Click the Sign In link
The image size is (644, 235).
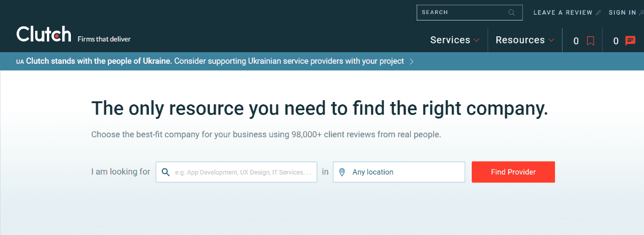pos(622,12)
